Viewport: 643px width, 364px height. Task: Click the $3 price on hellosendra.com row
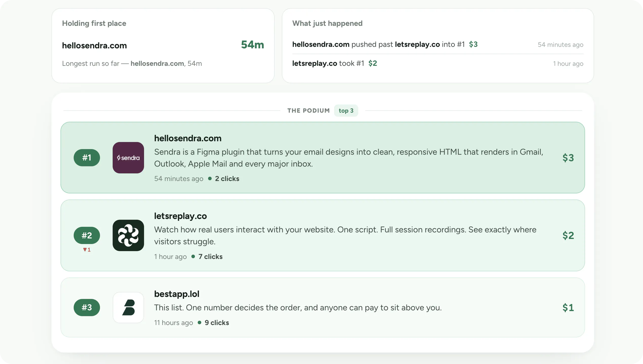click(x=568, y=158)
